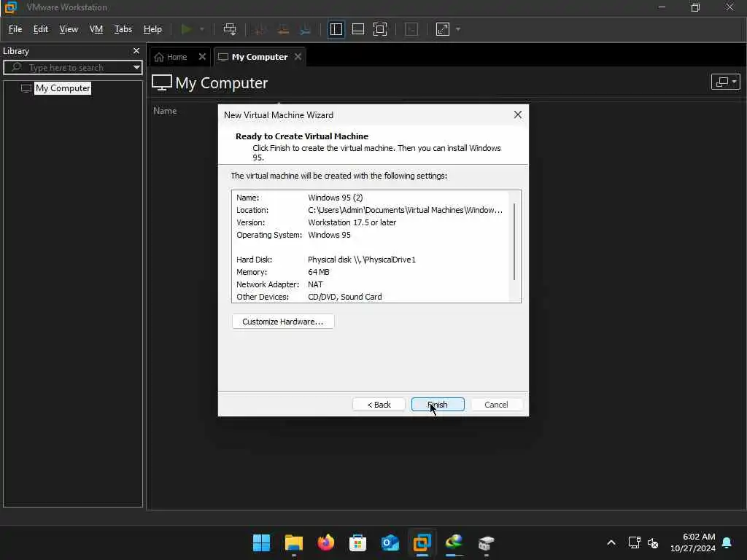This screenshot has height=560, width=747.
Task: Click the network tray icon
Action: [x=634, y=542]
